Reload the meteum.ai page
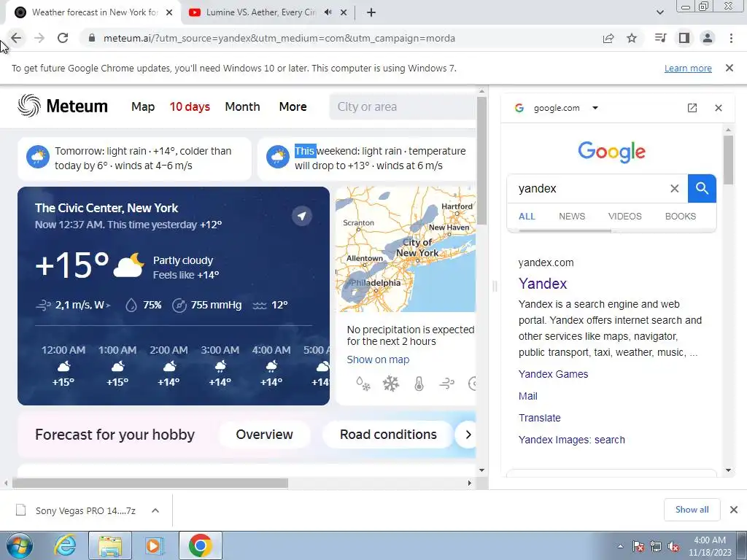The height and width of the screenshot is (560, 747). pyautogui.click(x=63, y=38)
